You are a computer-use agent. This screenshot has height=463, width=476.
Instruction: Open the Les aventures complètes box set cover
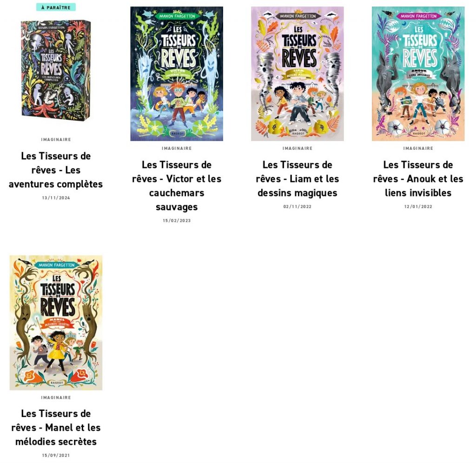click(x=56, y=70)
